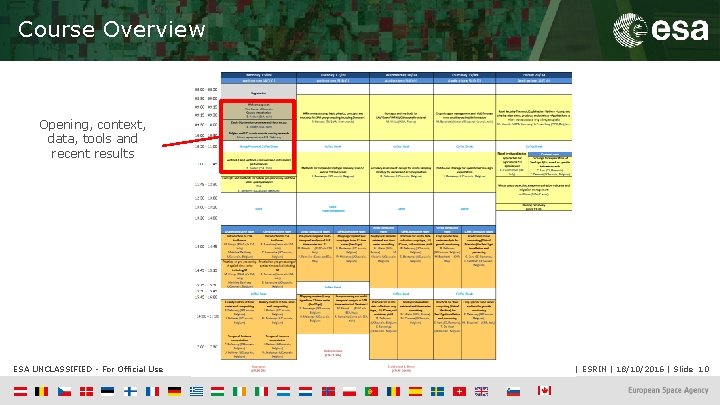
Task: Click the 'ESRIN' label in footer
Action: (x=594, y=369)
